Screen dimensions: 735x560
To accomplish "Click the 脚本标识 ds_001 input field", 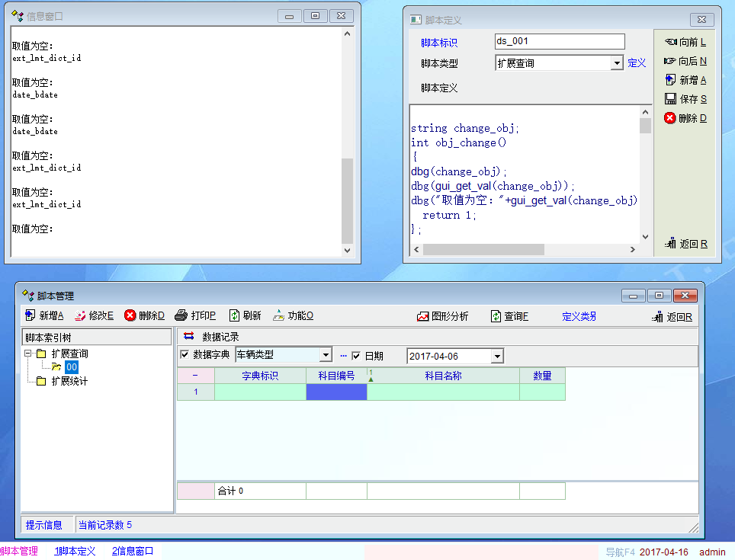I will [x=559, y=42].
